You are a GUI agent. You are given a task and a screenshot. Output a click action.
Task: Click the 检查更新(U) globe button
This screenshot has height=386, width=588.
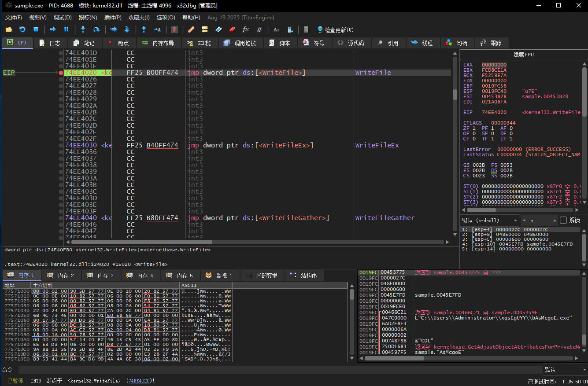pos(335,29)
